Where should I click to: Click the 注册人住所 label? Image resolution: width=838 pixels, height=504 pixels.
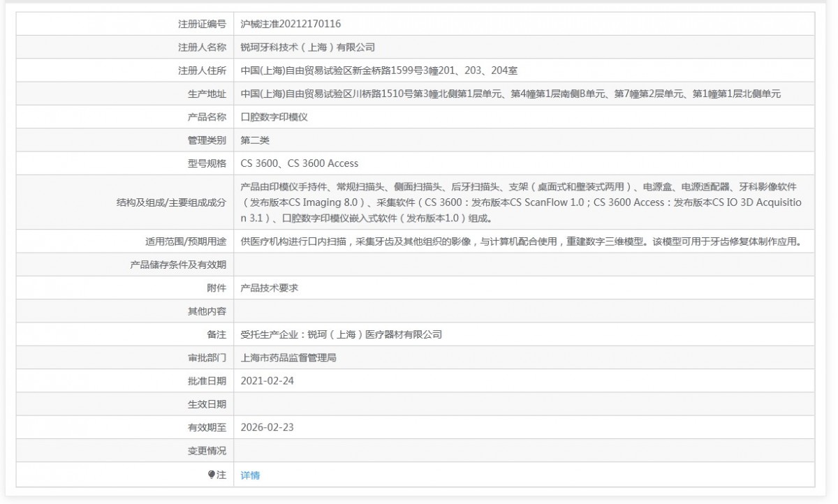coord(202,71)
